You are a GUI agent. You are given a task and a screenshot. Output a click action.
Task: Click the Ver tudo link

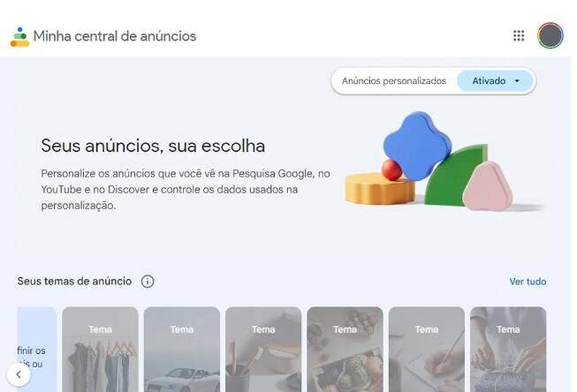(528, 282)
